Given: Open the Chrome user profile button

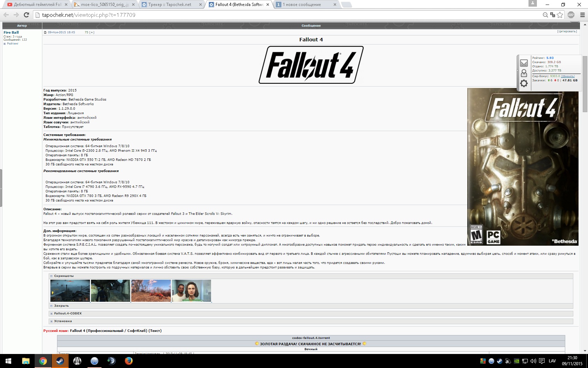Looking at the screenshot, I should click(x=532, y=3).
